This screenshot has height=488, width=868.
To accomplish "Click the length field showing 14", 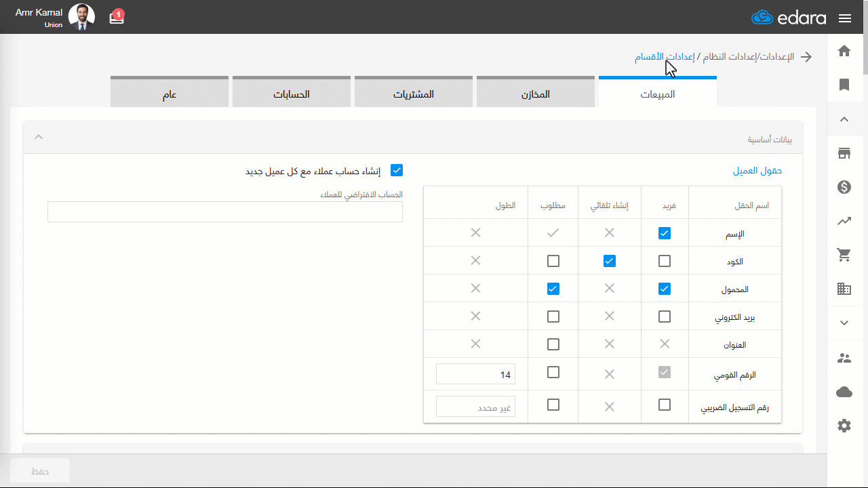I will pyautogui.click(x=475, y=373).
